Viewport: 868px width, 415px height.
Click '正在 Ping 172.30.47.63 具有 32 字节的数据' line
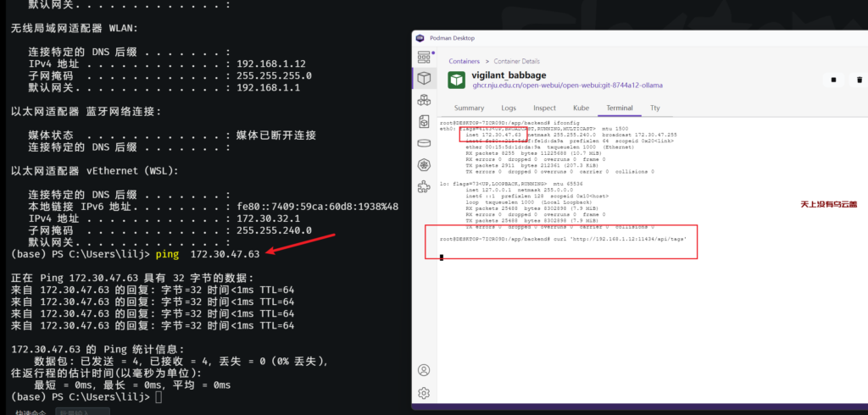132,279
